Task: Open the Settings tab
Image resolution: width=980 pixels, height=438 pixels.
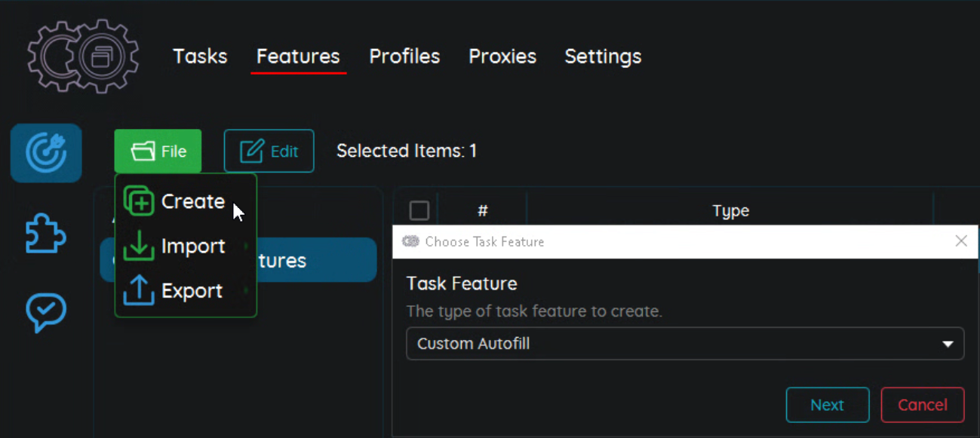Action: (603, 57)
